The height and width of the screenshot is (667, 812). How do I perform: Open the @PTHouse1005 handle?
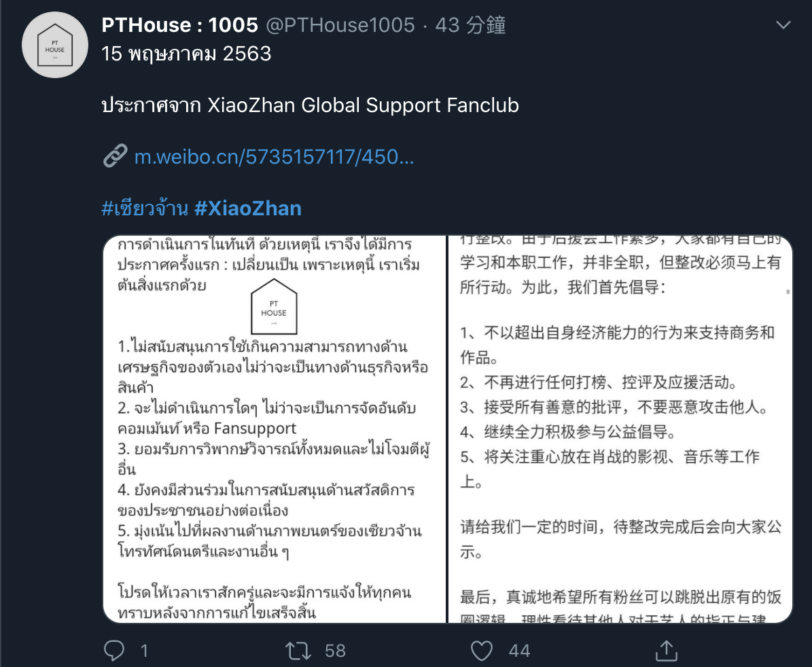(340, 25)
